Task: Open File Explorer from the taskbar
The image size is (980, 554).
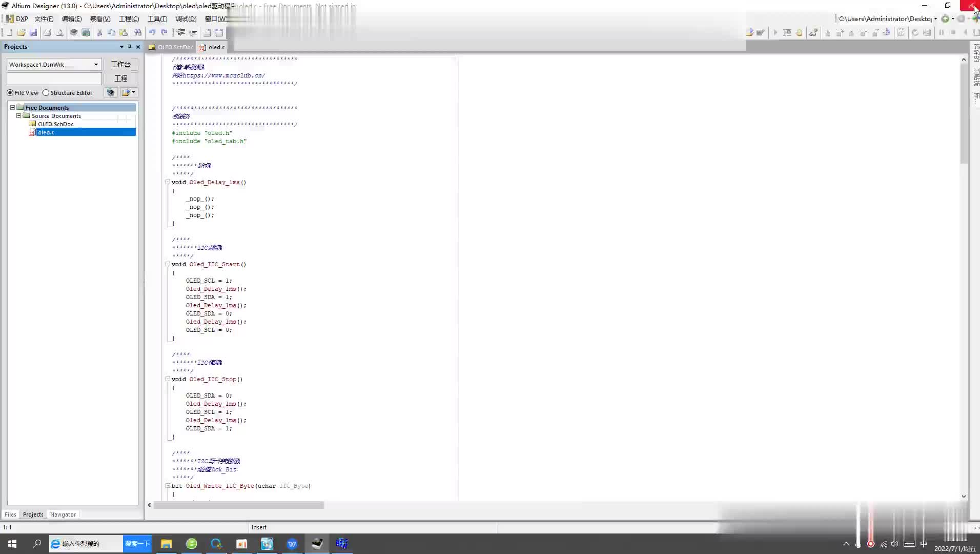Action: pyautogui.click(x=166, y=544)
